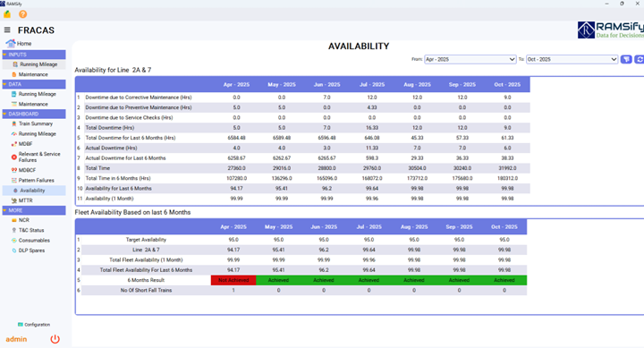
Task: Apply the date filter button
Action: (626, 59)
